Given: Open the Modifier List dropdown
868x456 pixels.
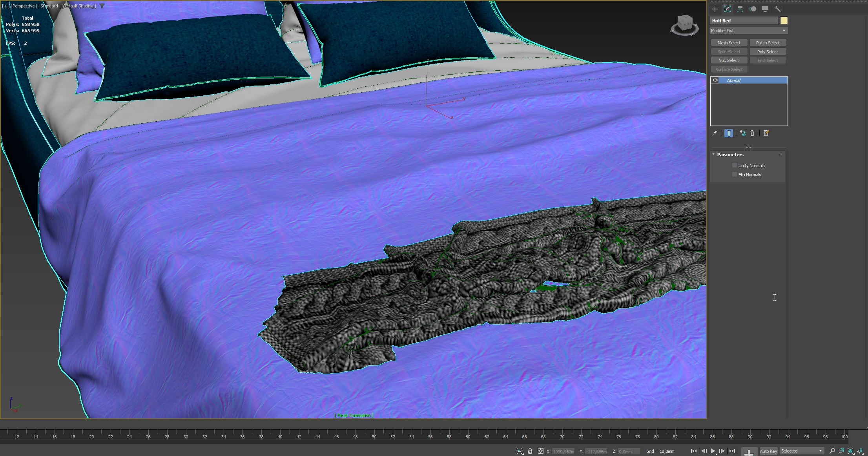Looking at the screenshot, I should 748,31.
